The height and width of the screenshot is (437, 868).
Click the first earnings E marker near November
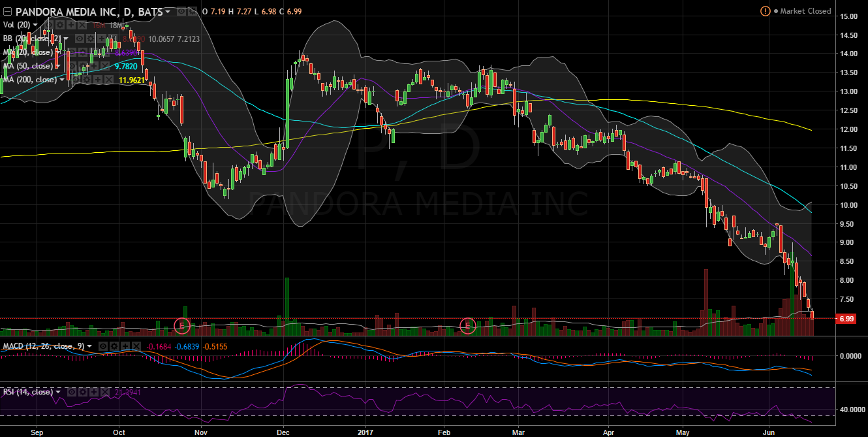pyautogui.click(x=183, y=325)
